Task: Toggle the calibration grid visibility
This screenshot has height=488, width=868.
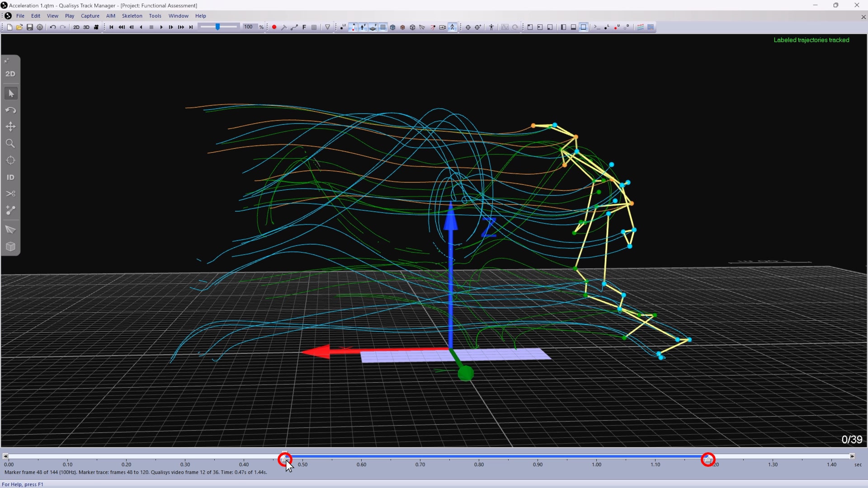Action: click(x=382, y=27)
